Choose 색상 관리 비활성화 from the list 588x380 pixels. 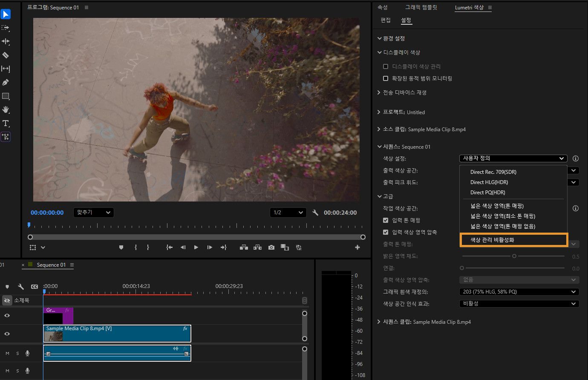[x=492, y=240]
